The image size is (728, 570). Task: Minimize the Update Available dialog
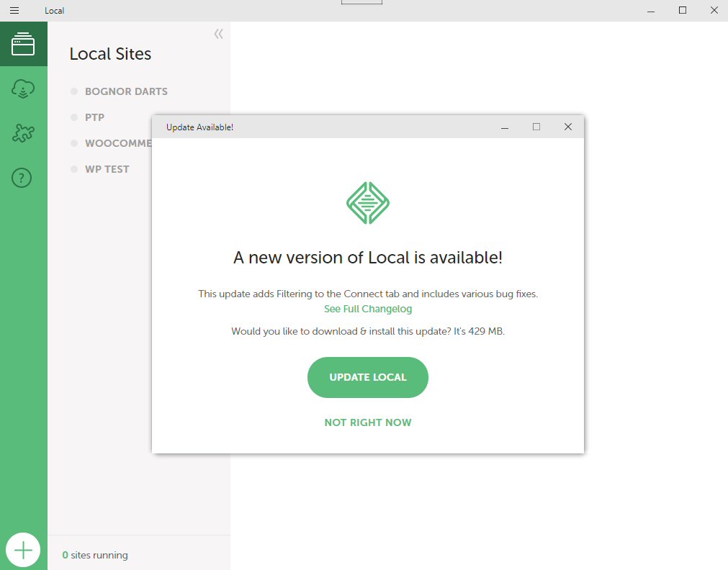point(505,127)
